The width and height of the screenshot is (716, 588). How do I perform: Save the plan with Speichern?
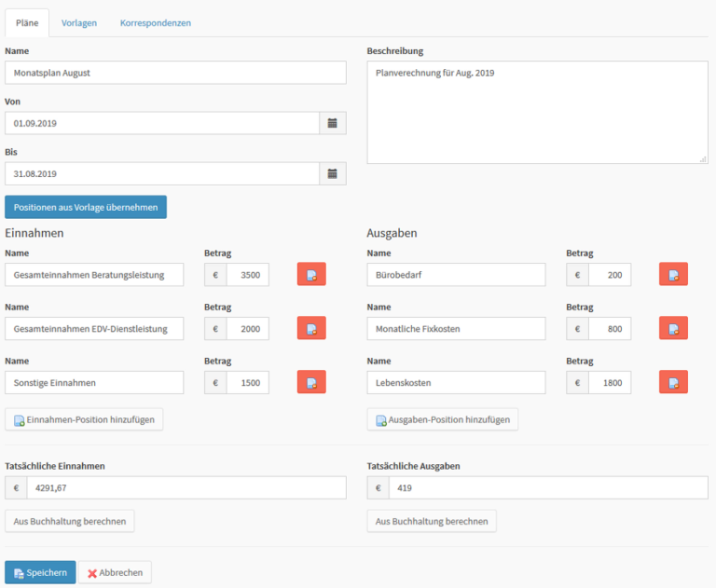[40, 572]
